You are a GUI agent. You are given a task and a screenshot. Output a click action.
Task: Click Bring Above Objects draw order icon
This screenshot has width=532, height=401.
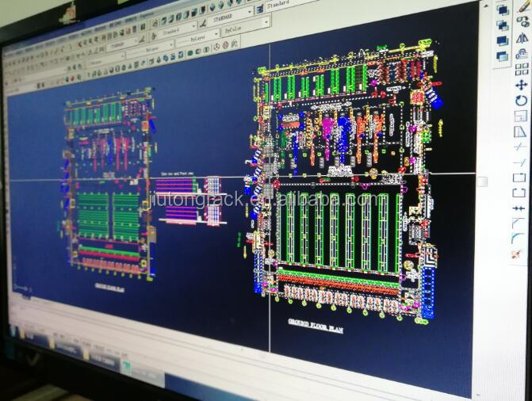502,41
